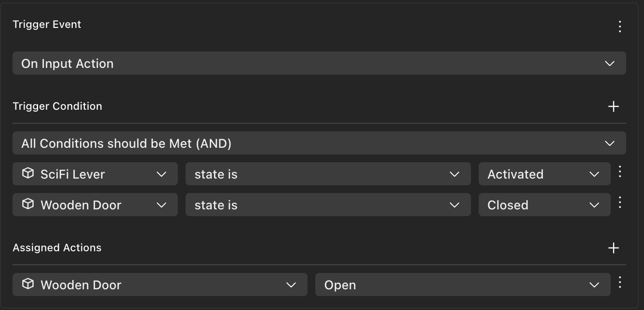Click the cube icon in the Wooden Door action
The width and height of the screenshot is (644, 310).
tap(28, 284)
